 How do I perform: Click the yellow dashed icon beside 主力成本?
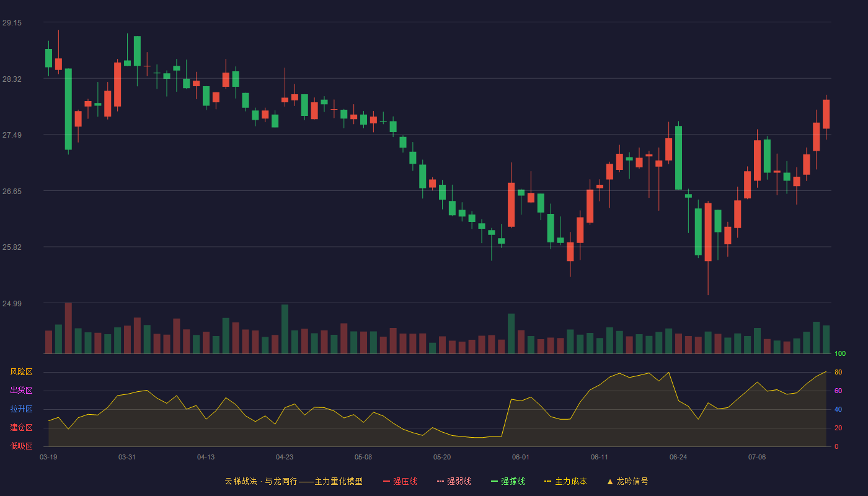(548, 481)
